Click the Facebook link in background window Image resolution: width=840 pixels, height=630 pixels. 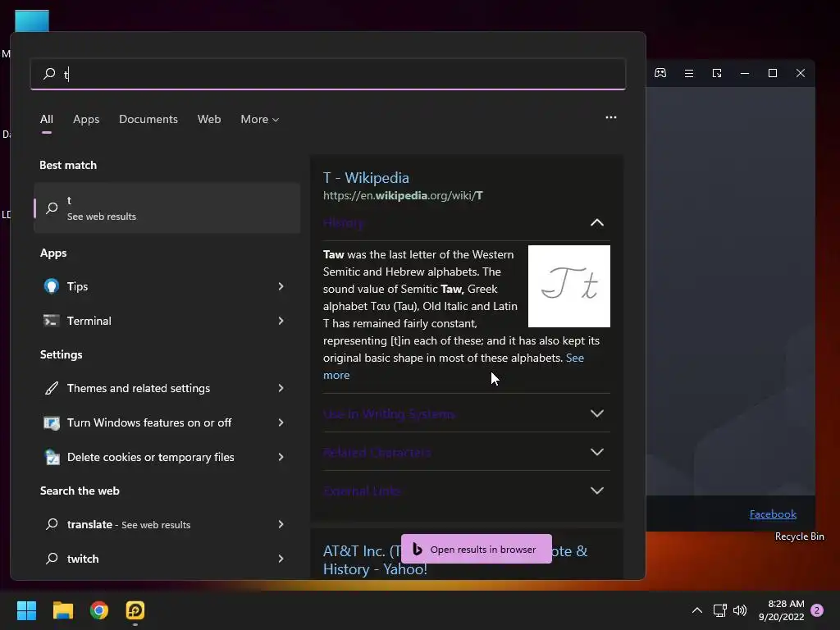(773, 514)
